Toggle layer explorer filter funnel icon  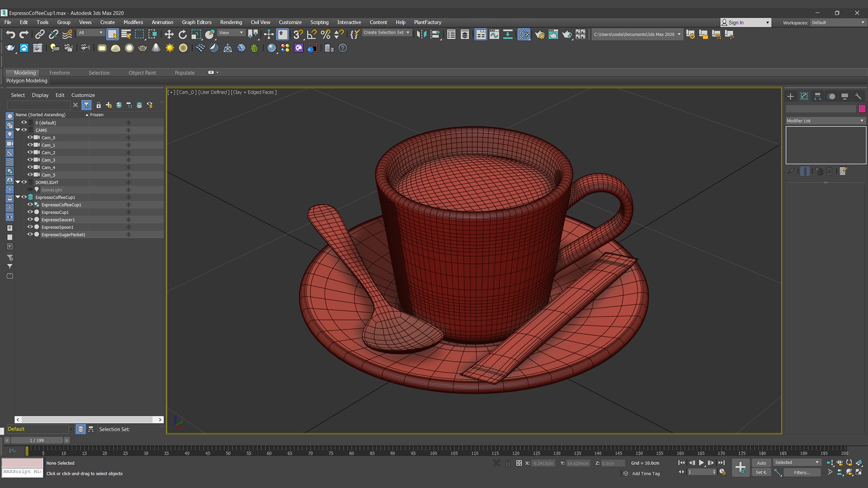pos(86,105)
